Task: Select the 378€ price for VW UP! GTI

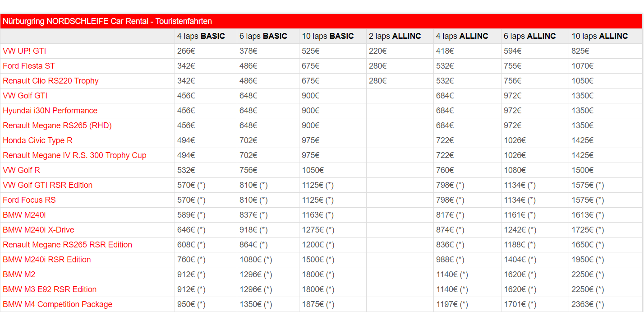Action: point(248,51)
